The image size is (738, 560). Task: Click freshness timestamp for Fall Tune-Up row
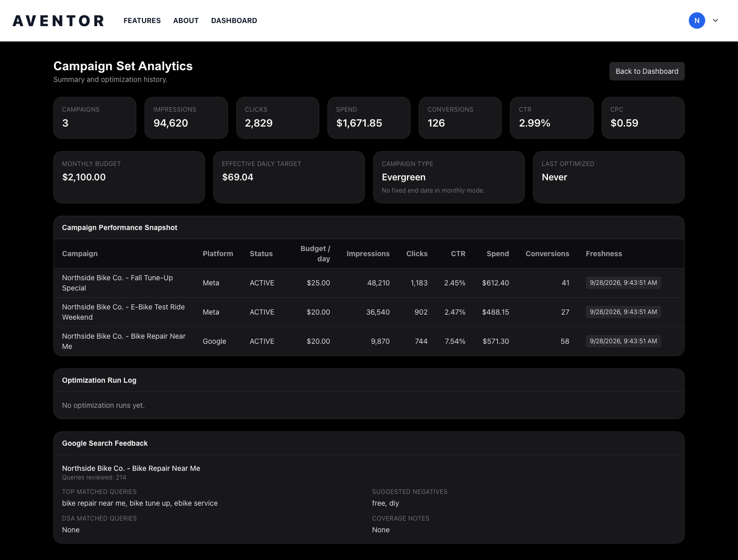(623, 283)
